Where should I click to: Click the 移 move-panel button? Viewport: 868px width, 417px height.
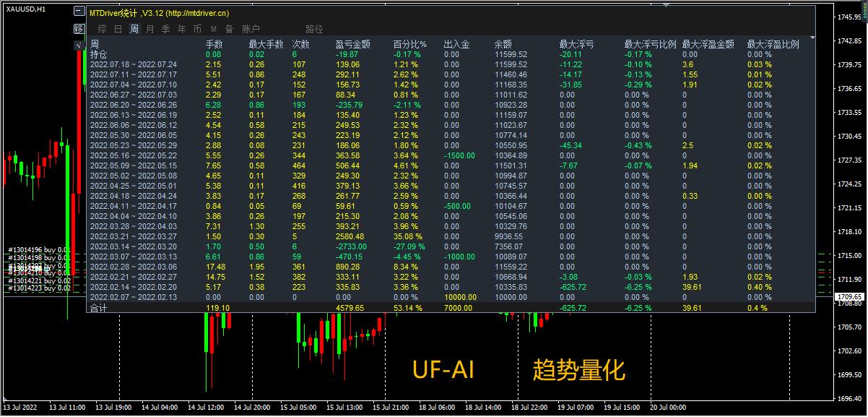[79, 29]
